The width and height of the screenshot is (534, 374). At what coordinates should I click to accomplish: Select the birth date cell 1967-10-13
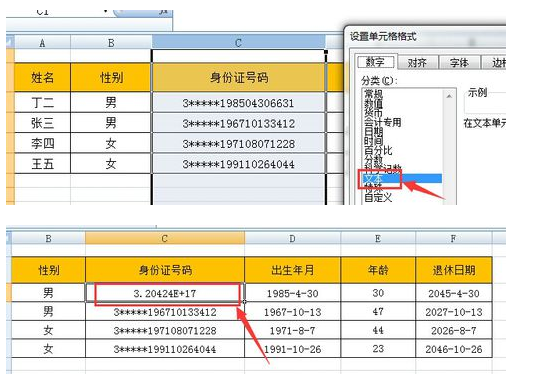[x=293, y=312]
